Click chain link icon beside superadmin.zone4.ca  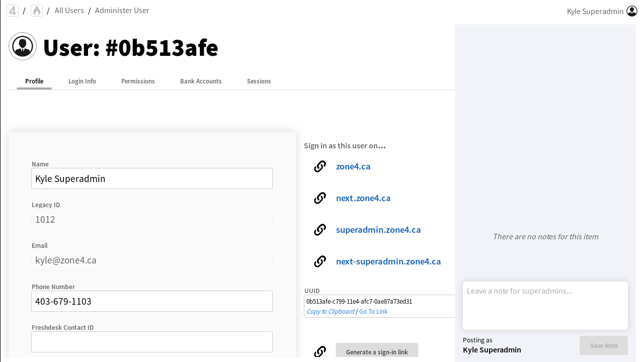320,230
